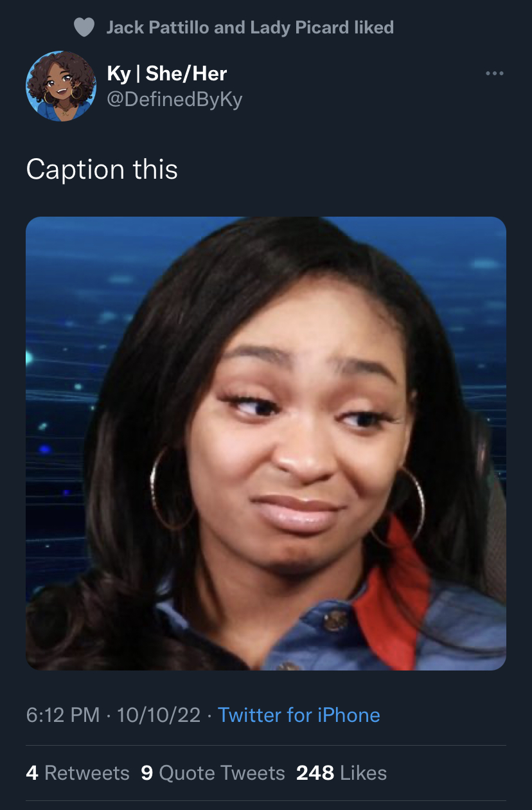Click the 'Caption this' tweet text
This screenshot has width=532, height=810.
click(x=102, y=170)
